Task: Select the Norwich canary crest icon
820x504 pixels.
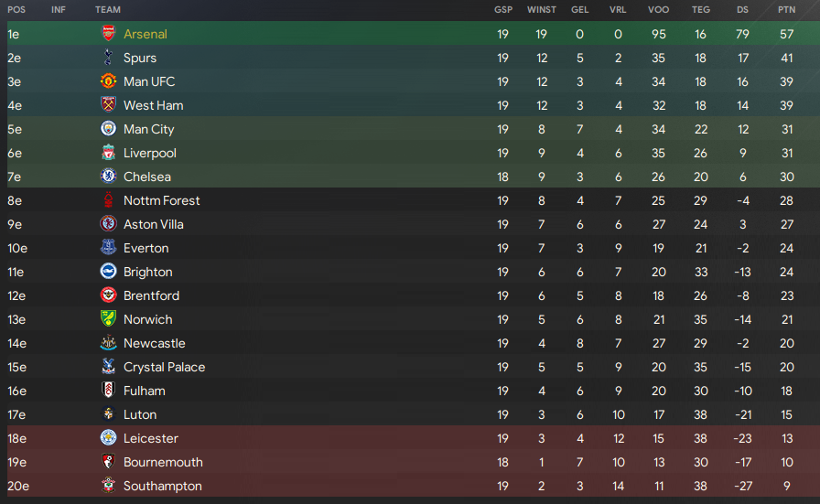Action: [108, 319]
